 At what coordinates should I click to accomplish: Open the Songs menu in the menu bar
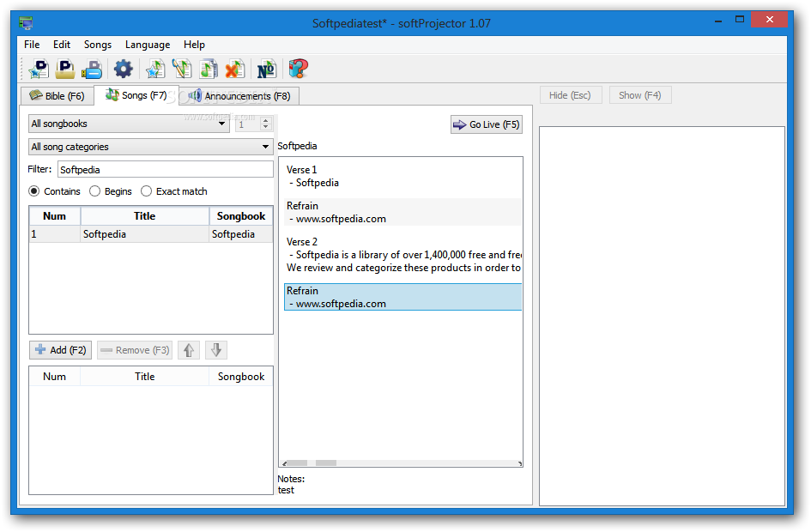pos(98,45)
